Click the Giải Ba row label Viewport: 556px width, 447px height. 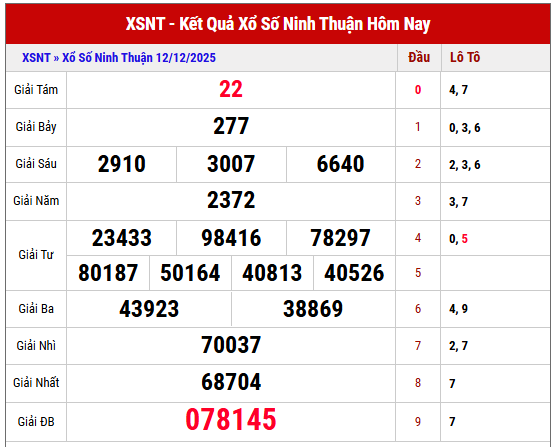point(36,309)
